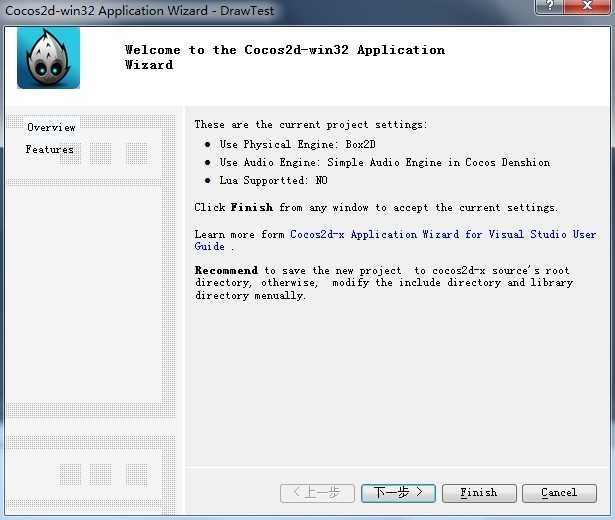Go to next step with 下一步 button

coord(398,493)
